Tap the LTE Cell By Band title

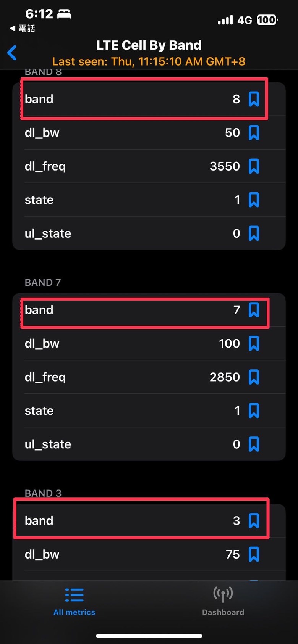(x=149, y=45)
